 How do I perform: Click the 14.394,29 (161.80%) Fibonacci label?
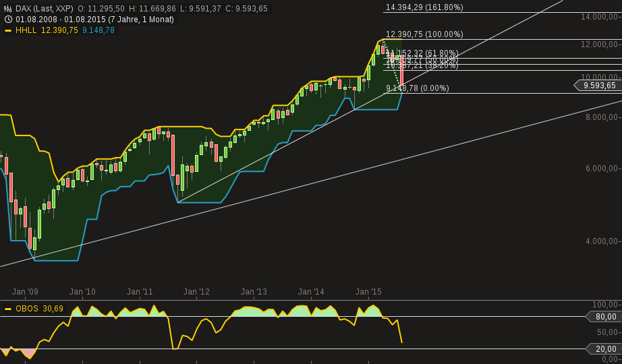click(x=424, y=7)
